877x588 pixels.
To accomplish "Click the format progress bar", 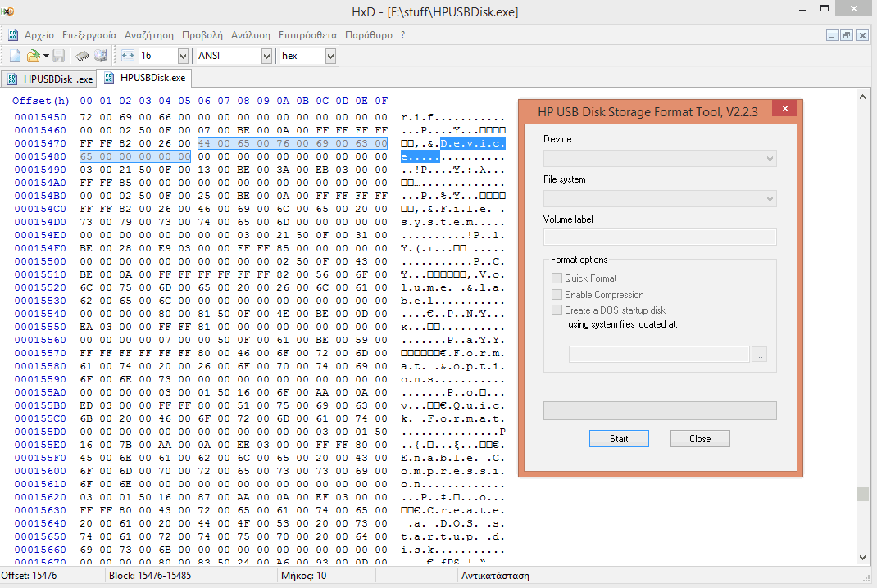I will (x=660, y=410).
